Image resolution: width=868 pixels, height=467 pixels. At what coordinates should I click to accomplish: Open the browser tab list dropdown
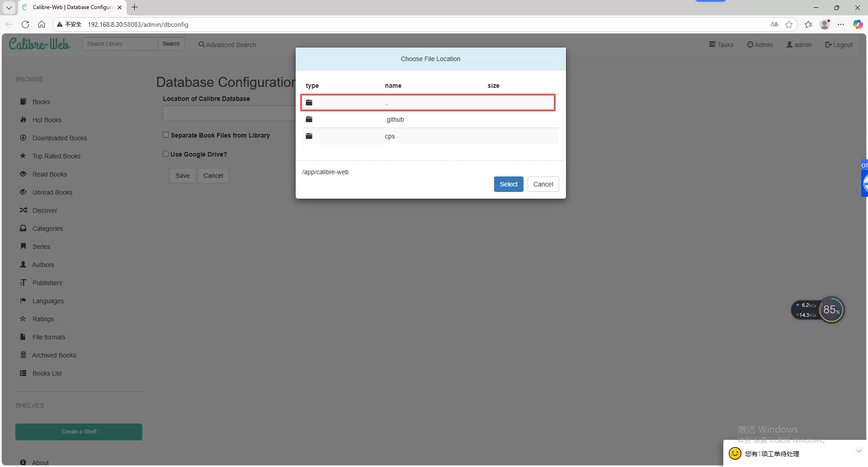pos(9,7)
